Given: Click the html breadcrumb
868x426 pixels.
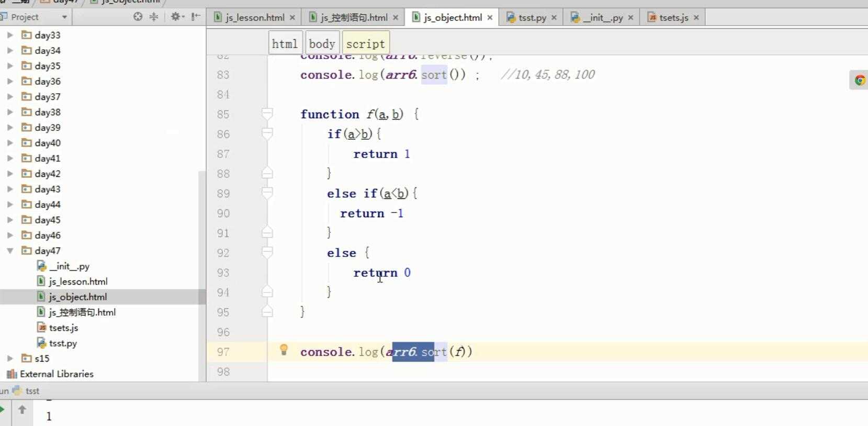Looking at the screenshot, I should click(x=285, y=43).
